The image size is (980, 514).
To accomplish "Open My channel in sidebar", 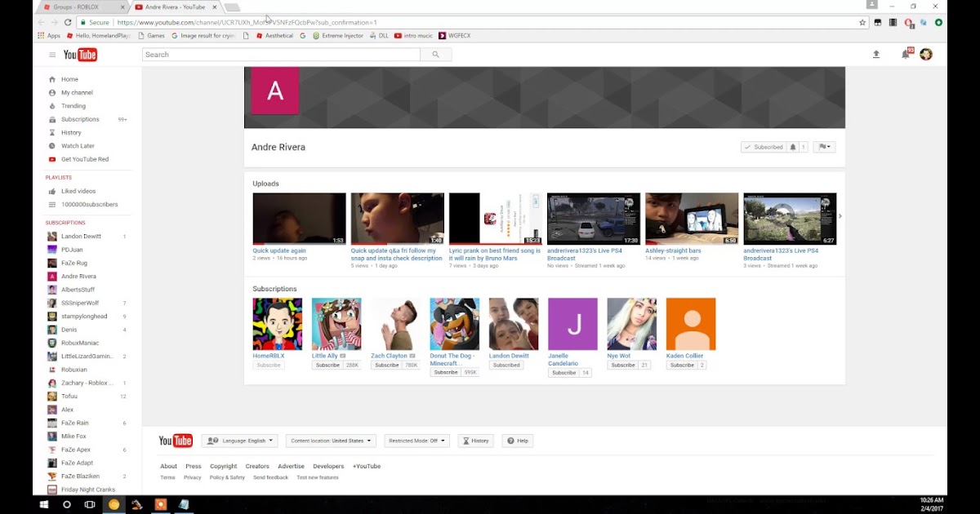I will click(77, 92).
